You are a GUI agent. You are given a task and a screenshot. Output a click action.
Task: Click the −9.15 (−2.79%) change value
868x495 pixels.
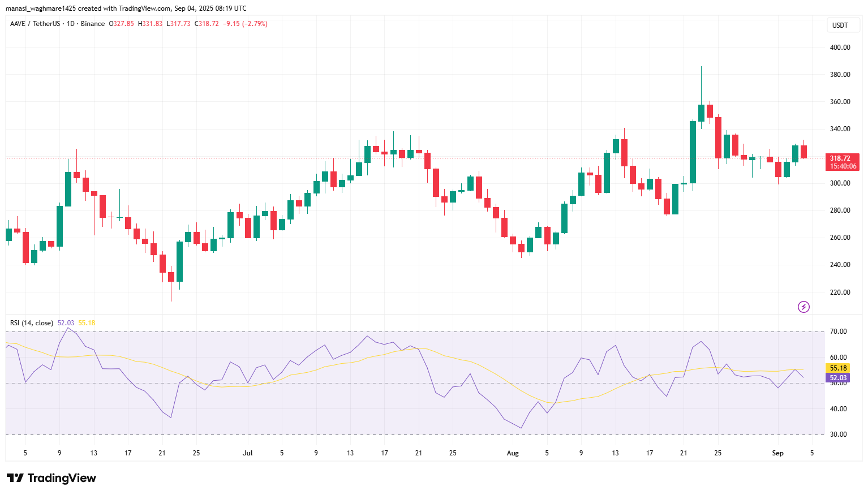point(245,24)
